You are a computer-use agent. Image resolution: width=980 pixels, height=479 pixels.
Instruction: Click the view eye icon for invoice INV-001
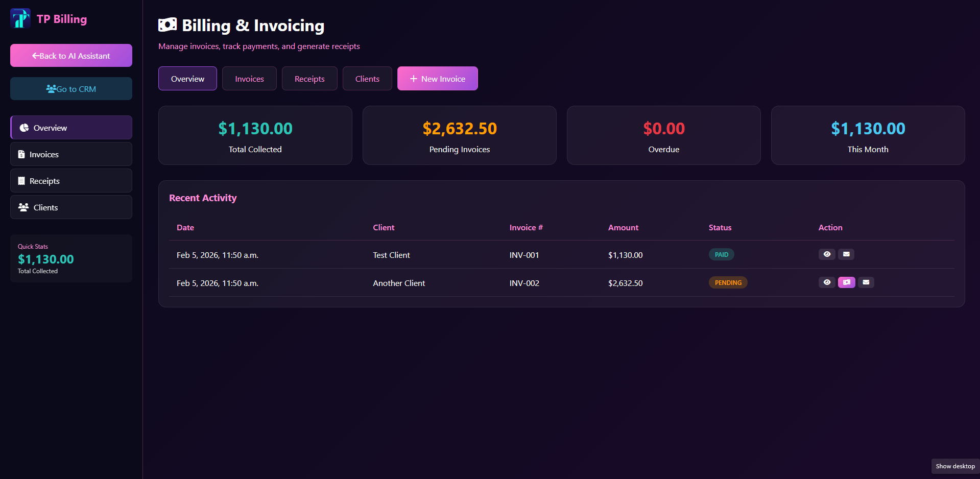(827, 254)
